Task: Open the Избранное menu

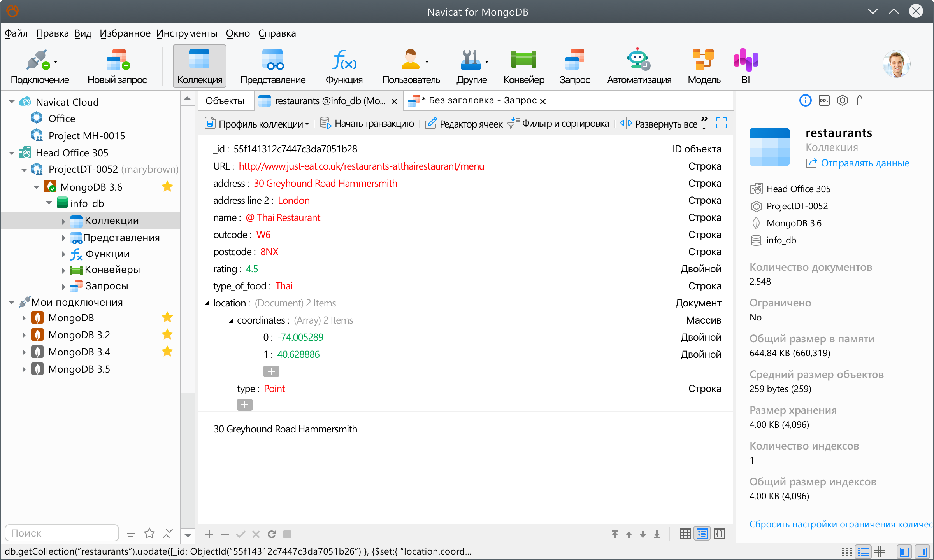Action: [x=125, y=33]
